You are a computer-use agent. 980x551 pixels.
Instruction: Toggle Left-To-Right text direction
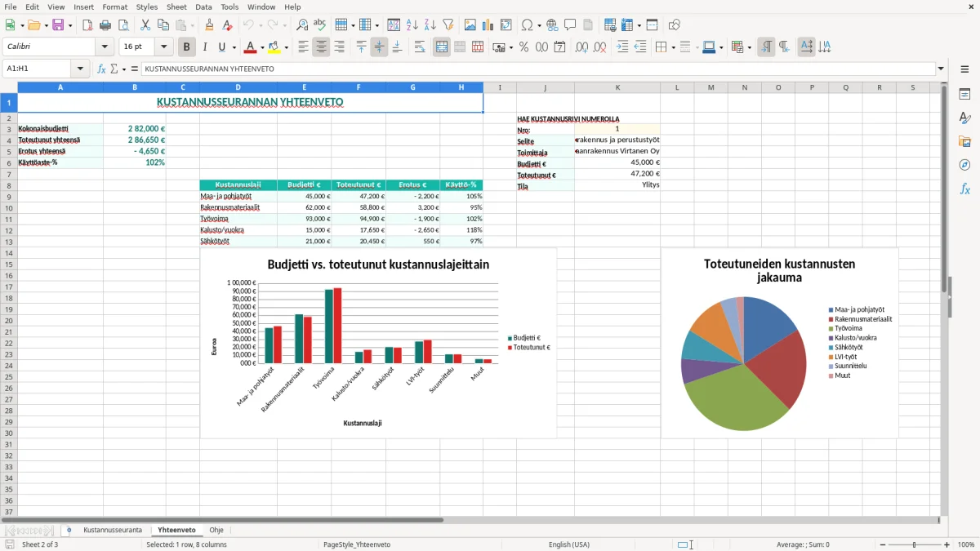pyautogui.click(x=766, y=47)
